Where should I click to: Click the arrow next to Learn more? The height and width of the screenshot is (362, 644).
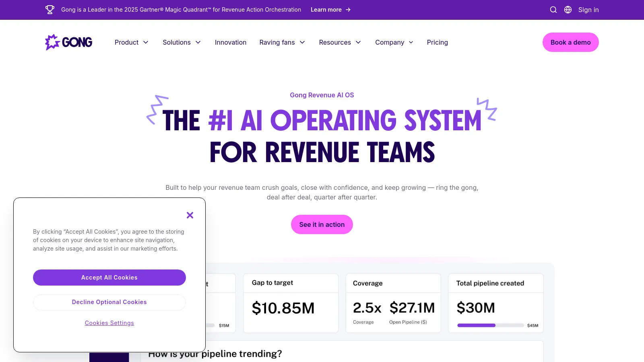[x=348, y=10]
